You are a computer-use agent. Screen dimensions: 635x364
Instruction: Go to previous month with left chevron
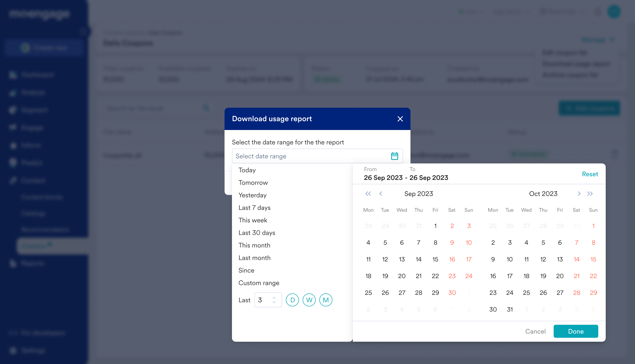[x=381, y=194]
